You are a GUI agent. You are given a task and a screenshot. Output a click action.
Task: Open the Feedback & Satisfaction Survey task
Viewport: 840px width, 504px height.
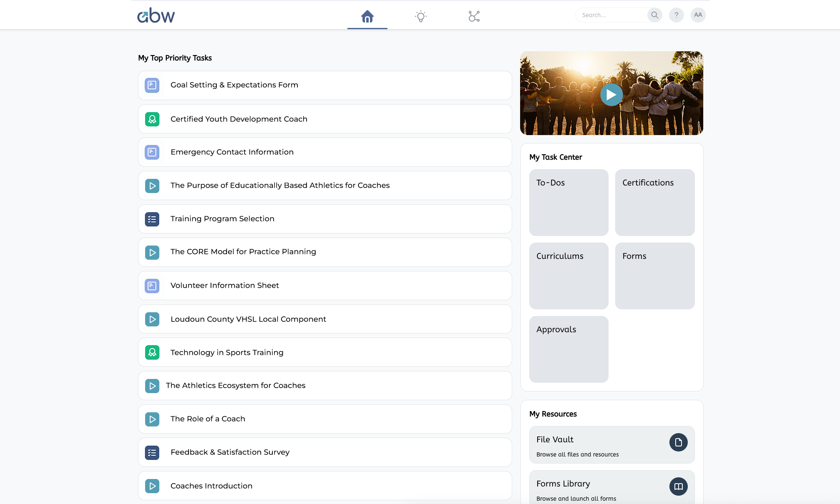pyautogui.click(x=324, y=452)
